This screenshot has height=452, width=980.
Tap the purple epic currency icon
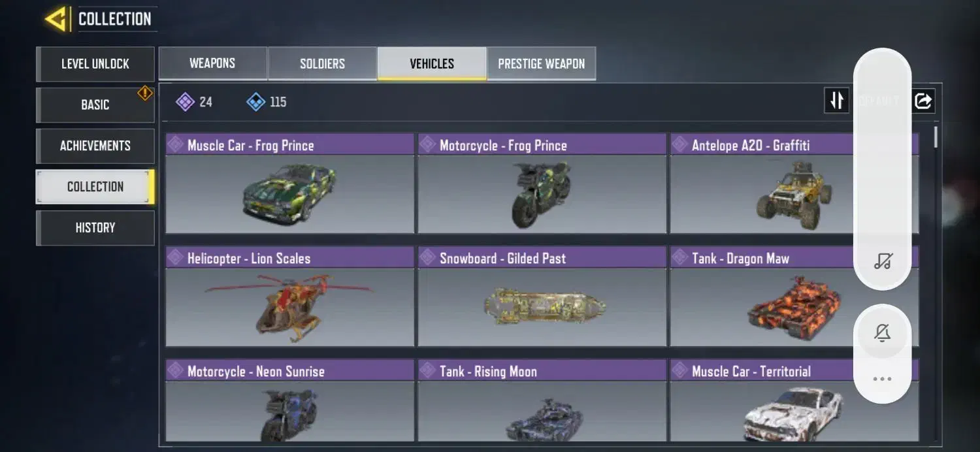[x=185, y=102]
